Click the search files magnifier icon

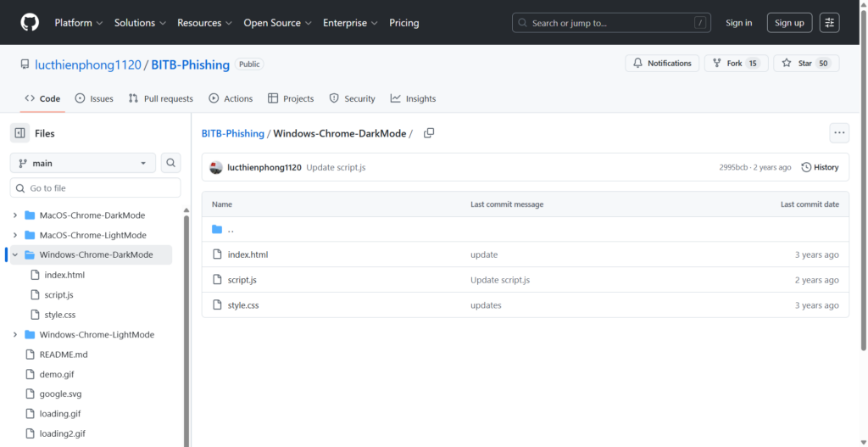(170, 163)
